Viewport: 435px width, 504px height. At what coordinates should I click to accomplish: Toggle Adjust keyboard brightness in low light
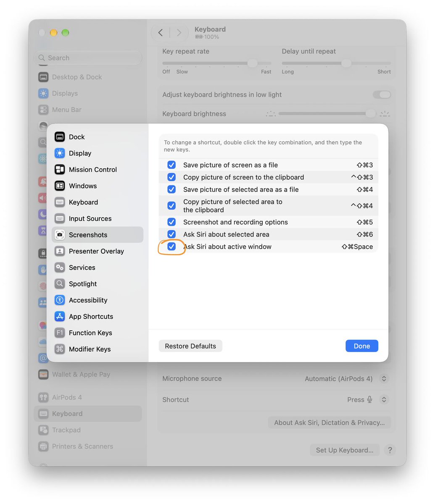[x=382, y=95]
